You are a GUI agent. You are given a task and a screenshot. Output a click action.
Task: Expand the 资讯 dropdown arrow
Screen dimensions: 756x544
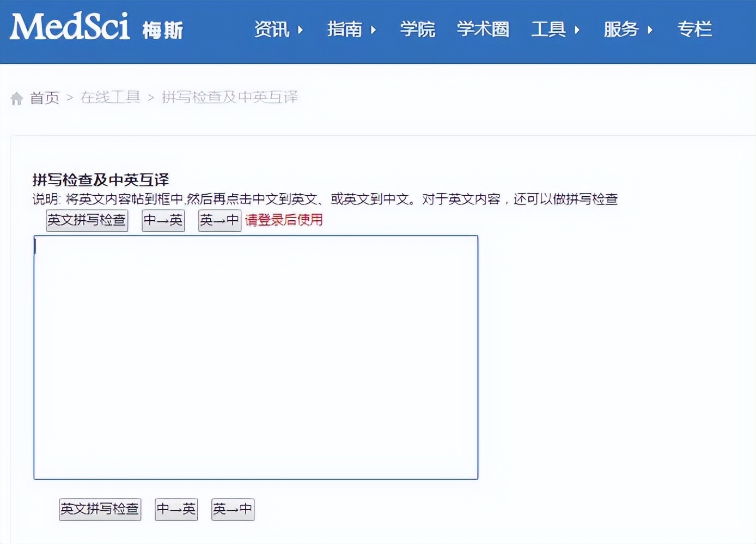pos(300,29)
